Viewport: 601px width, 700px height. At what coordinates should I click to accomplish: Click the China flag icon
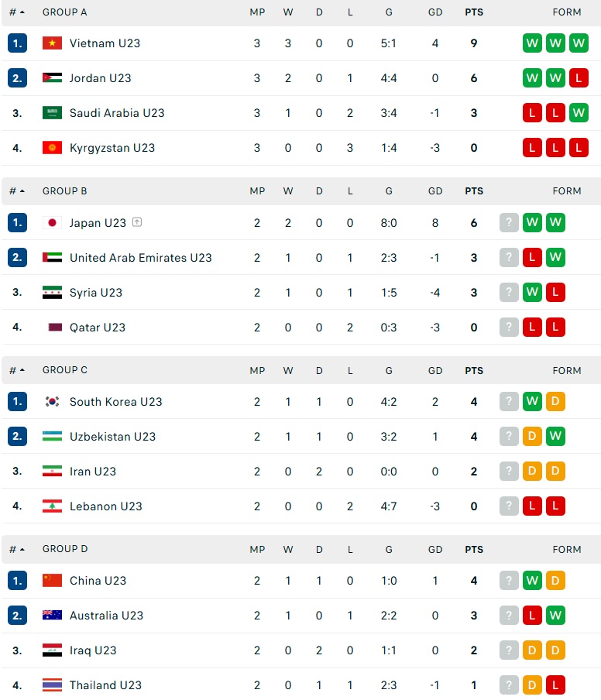pos(52,581)
